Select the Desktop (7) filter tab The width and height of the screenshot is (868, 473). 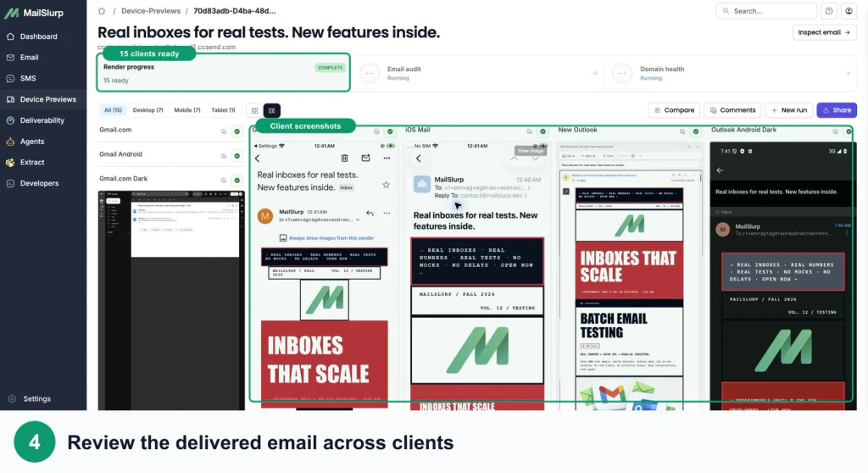click(147, 111)
